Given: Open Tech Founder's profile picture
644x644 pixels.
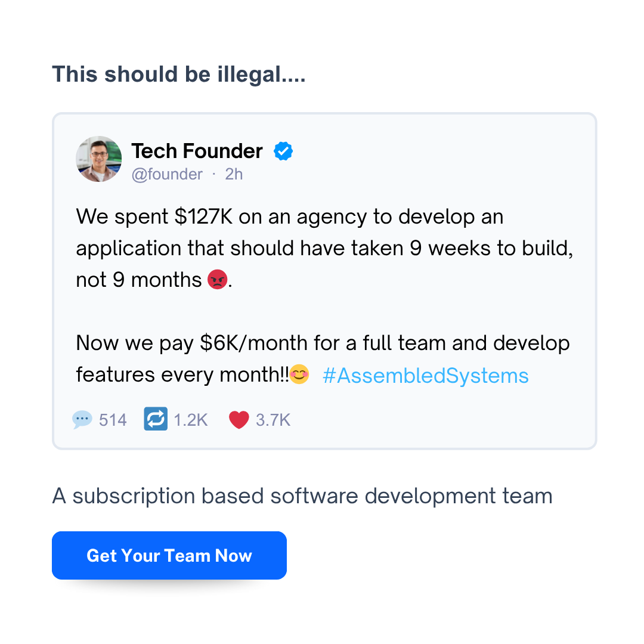Looking at the screenshot, I should 98,159.
